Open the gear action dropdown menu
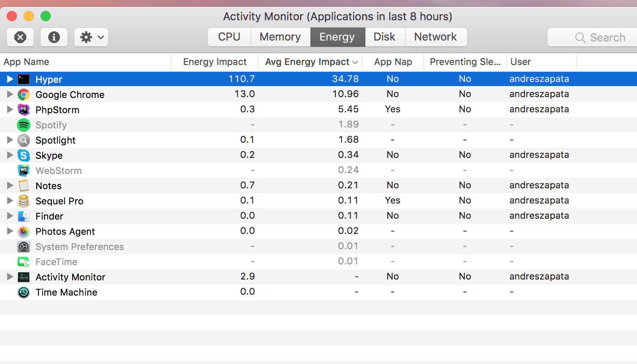This screenshot has height=364, width=637. pos(91,37)
